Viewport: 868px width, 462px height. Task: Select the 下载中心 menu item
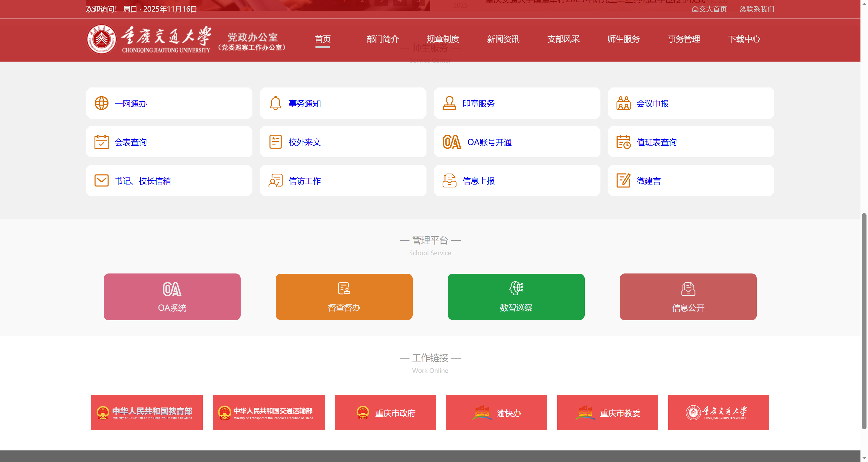pos(744,39)
